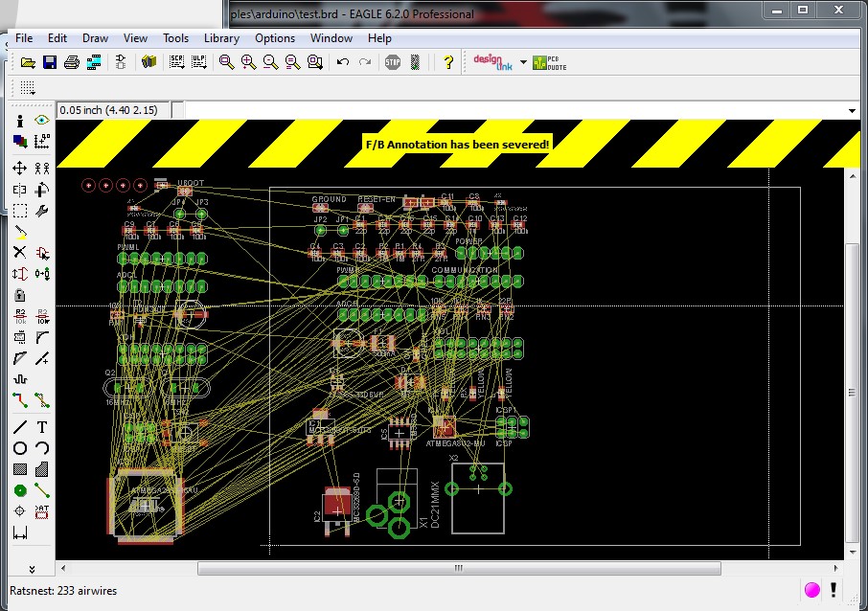
Task: Click the PCB Quote button
Action: tap(551, 62)
